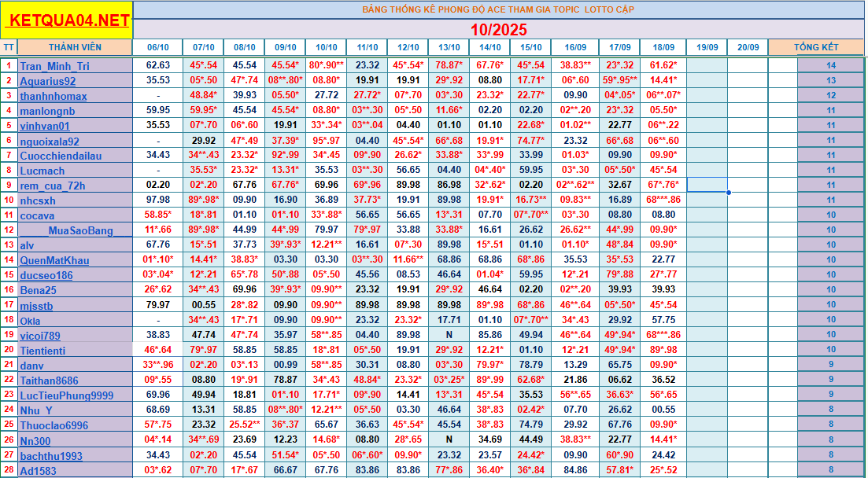Select the 06/10 date column header
The width and height of the screenshot is (868, 478).
pos(157,47)
